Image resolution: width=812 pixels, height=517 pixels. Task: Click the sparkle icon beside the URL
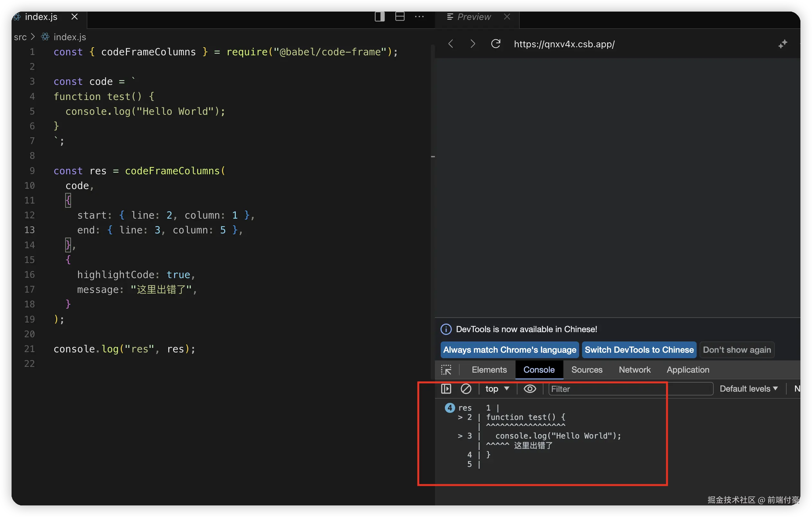[x=783, y=44]
